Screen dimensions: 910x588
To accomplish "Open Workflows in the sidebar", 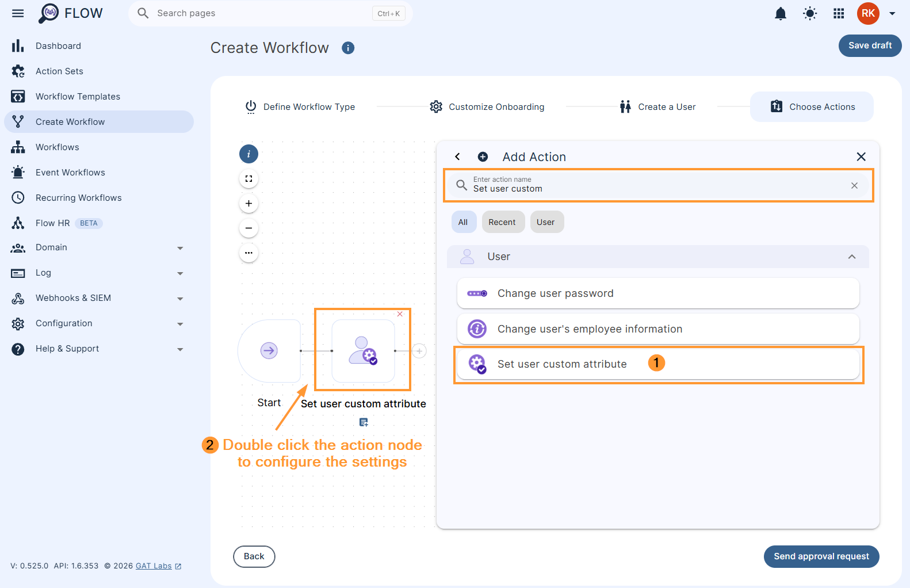I will [99, 147].
